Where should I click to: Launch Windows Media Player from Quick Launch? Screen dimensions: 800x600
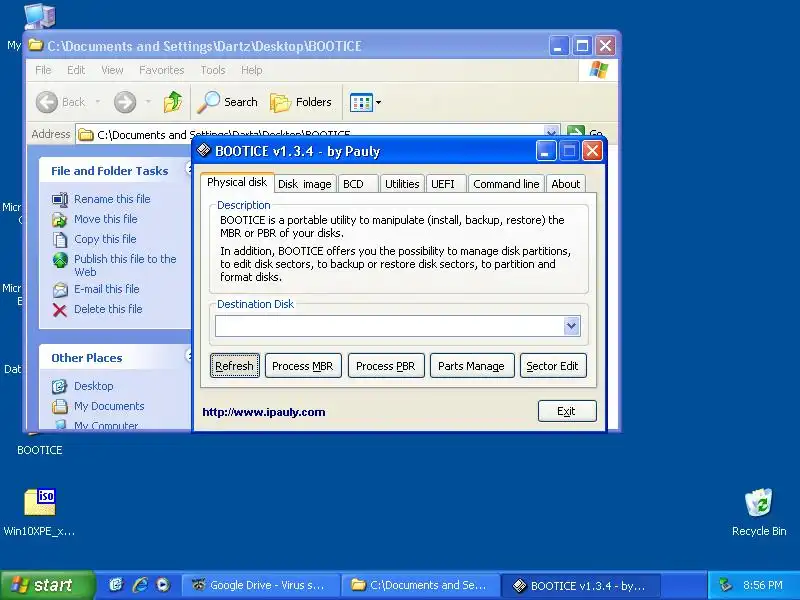[163, 585]
